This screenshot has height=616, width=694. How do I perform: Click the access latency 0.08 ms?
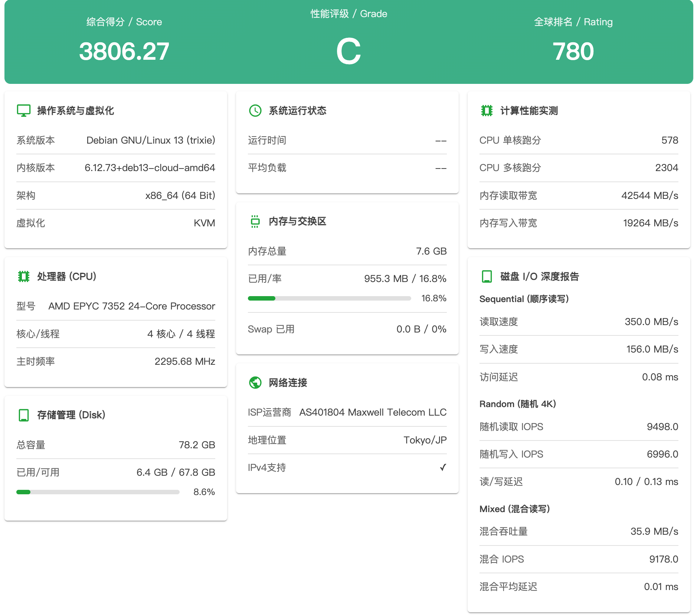click(x=660, y=377)
